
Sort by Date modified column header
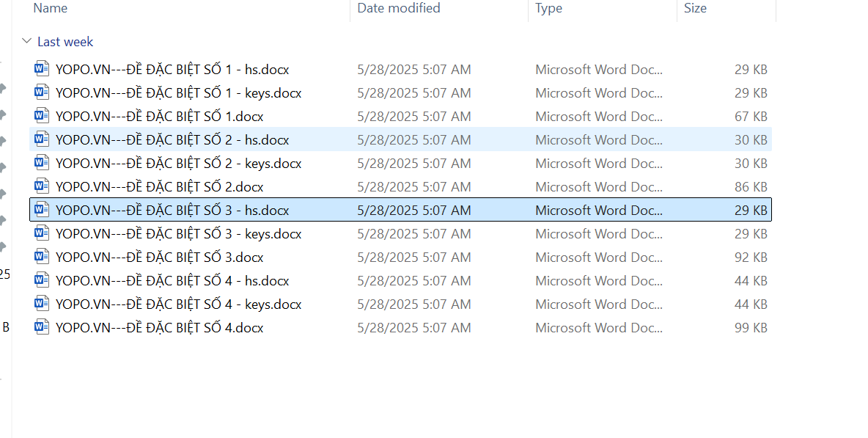pyautogui.click(x=399, y=9)
